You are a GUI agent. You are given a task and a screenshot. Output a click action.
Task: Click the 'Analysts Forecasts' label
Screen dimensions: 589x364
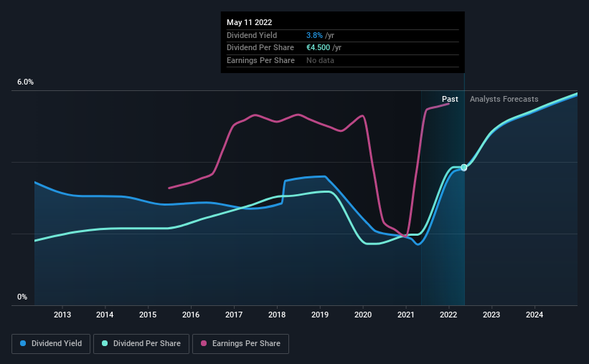(504, 99)
